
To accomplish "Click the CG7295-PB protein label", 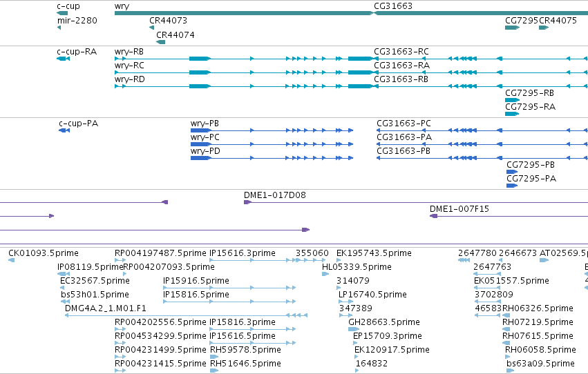I will [x=531, y=165].
